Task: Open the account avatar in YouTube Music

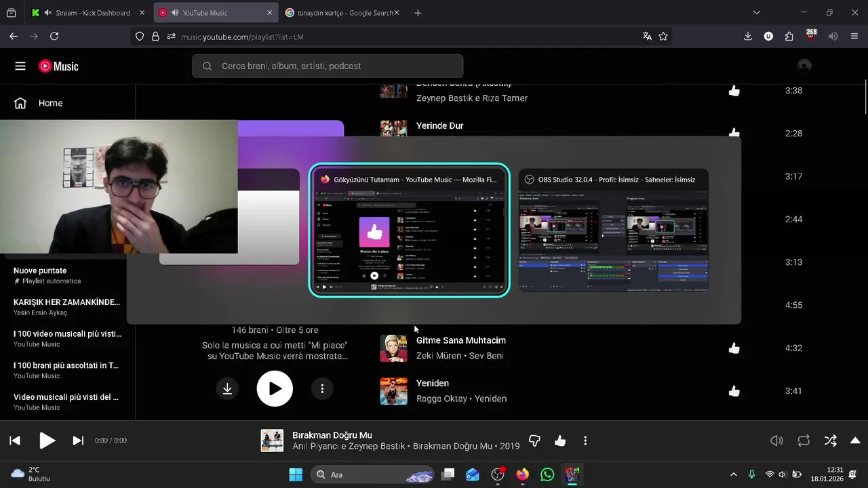Action: 804,66
